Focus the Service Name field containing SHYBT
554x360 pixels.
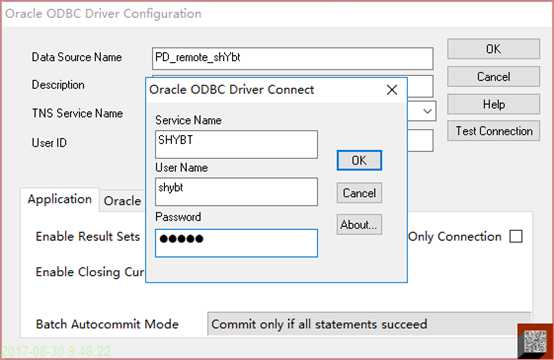coord(236,144)
